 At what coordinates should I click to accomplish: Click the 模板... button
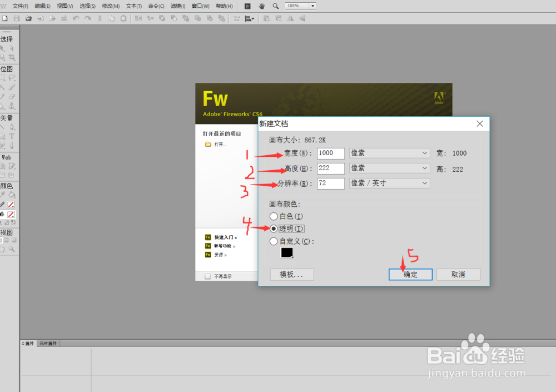[x=291, y=274]
